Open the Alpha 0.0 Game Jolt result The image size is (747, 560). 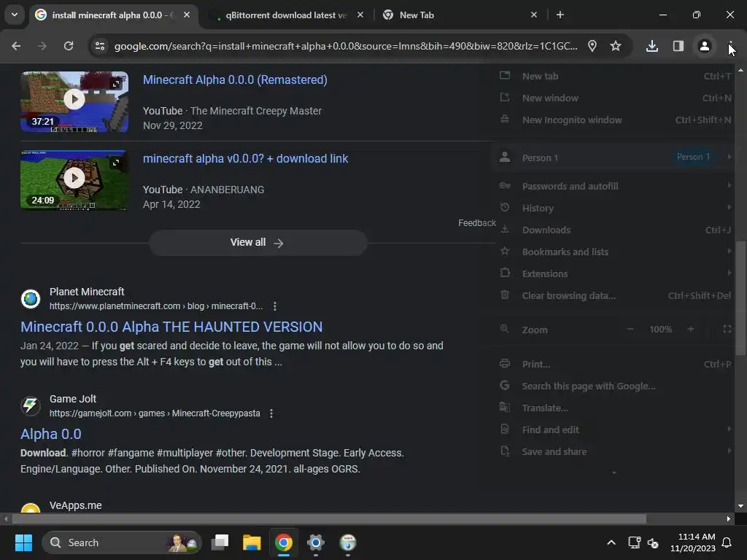51,434
